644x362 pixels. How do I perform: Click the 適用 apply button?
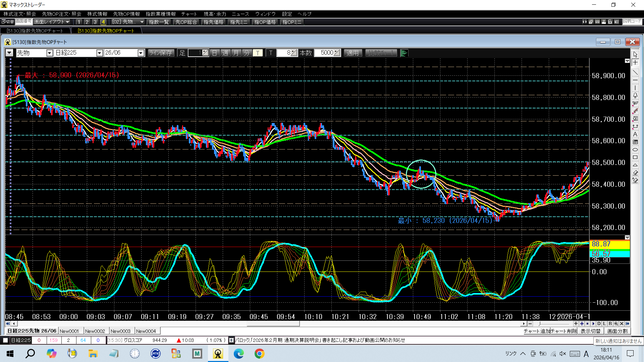pos(353,53)
